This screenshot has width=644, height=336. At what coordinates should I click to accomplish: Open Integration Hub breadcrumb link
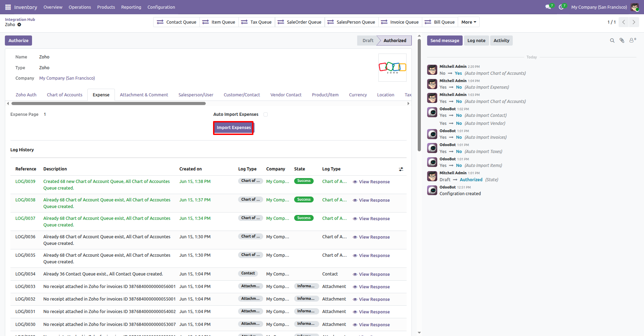coord(20,19)
